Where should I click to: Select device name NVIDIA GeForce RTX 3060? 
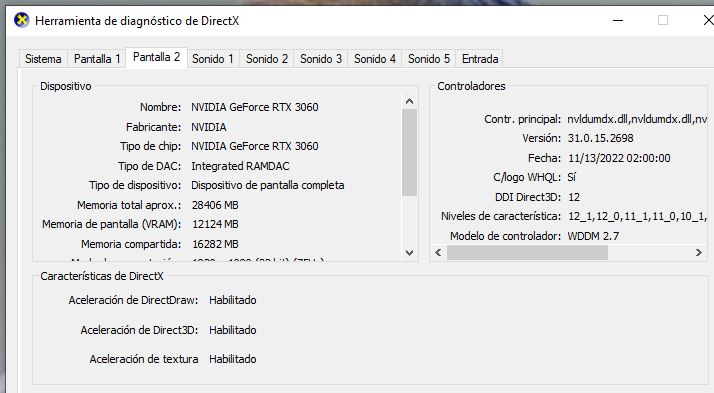pyautogui.click(x=255, y=107)
